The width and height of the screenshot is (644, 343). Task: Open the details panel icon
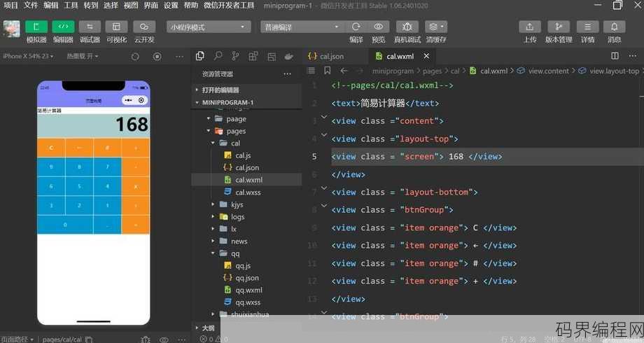pos(588,27)
